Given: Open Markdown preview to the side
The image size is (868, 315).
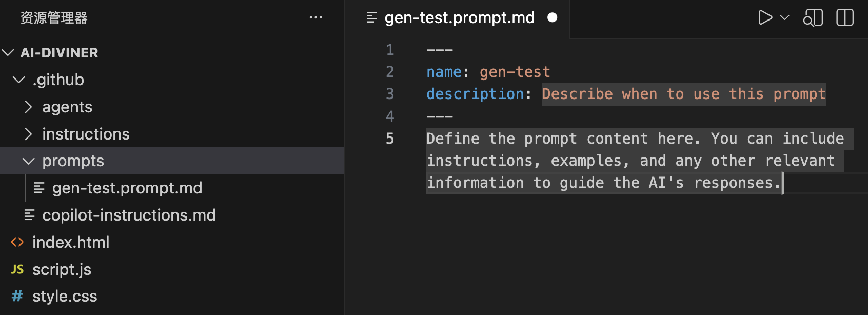Looking at the screenshot, I should 813,17.
